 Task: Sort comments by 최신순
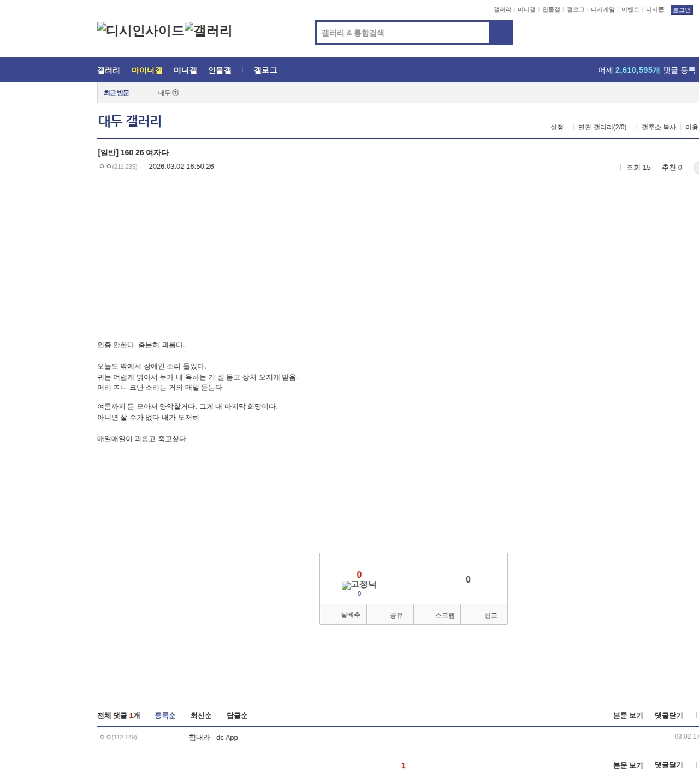(201, 716)
